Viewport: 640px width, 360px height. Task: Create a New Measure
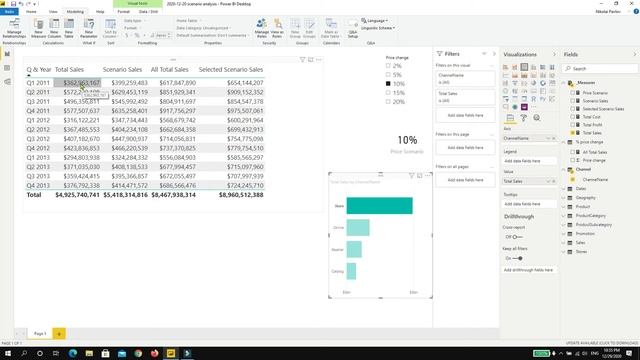tap(38, 28)
